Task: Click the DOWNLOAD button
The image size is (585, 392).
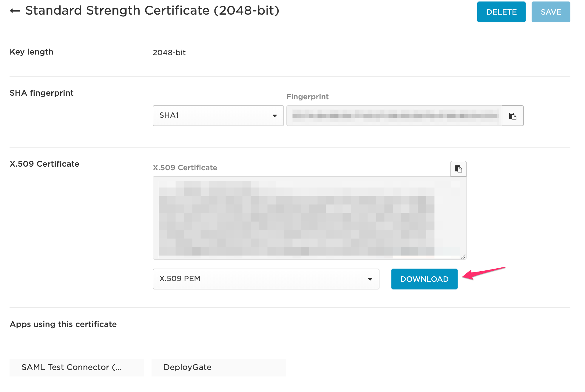Action: 424,279
